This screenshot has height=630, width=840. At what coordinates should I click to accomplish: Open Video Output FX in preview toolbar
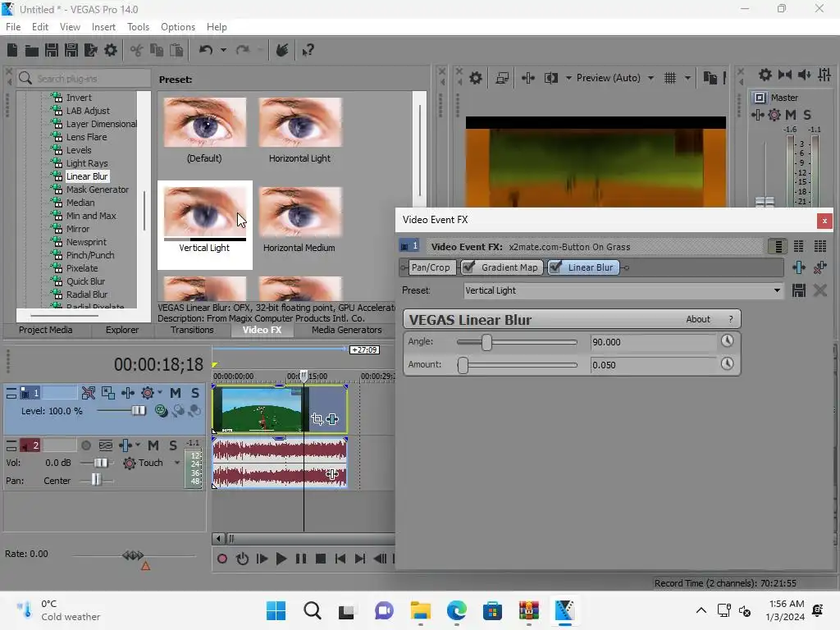(x=527, y=78)
